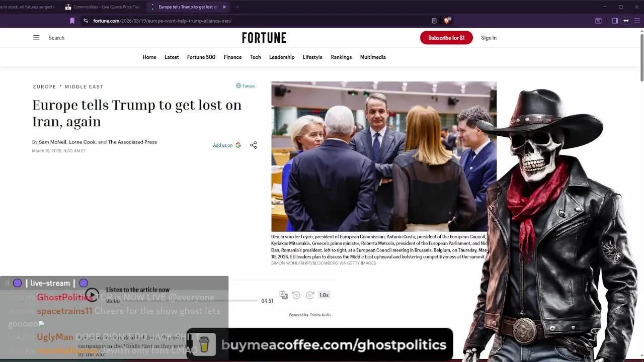Click the Search field in Fortune header
The width and height of the screenshot is (644, 362).
(56, 38)
